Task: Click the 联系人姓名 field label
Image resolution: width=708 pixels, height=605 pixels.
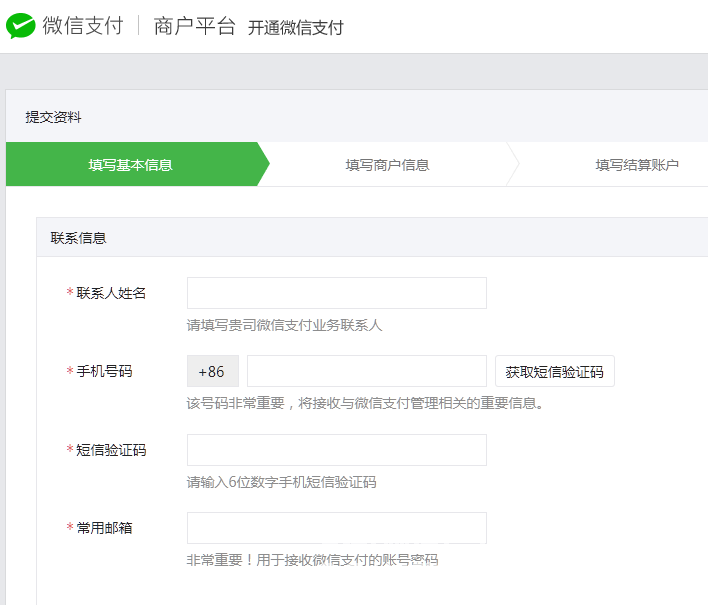Action: pyautogui.click(x=111, y=293)
